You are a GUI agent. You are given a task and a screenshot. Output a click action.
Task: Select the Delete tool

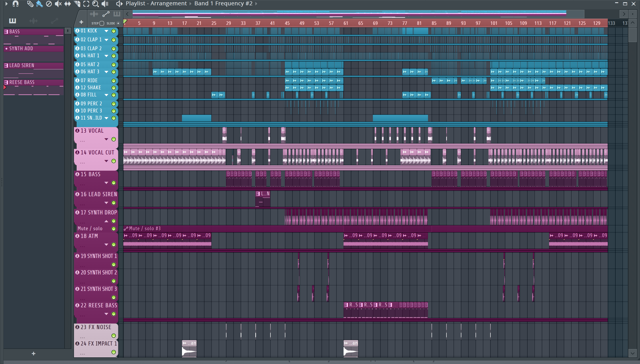click(49, 4)
